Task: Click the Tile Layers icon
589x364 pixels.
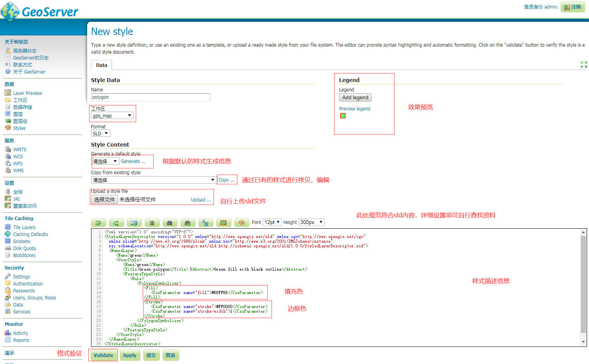Action: [8, 227]
